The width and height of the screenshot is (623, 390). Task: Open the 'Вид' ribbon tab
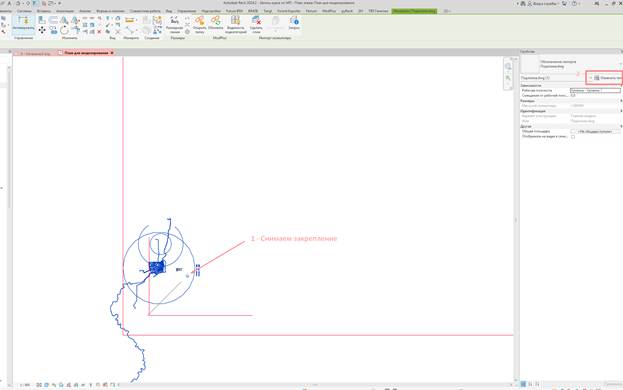169,11
